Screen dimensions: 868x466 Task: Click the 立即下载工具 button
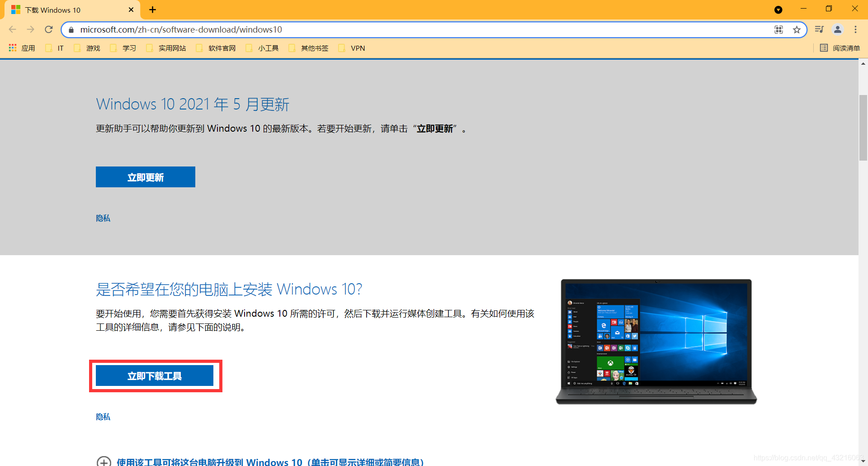(155, 376)
